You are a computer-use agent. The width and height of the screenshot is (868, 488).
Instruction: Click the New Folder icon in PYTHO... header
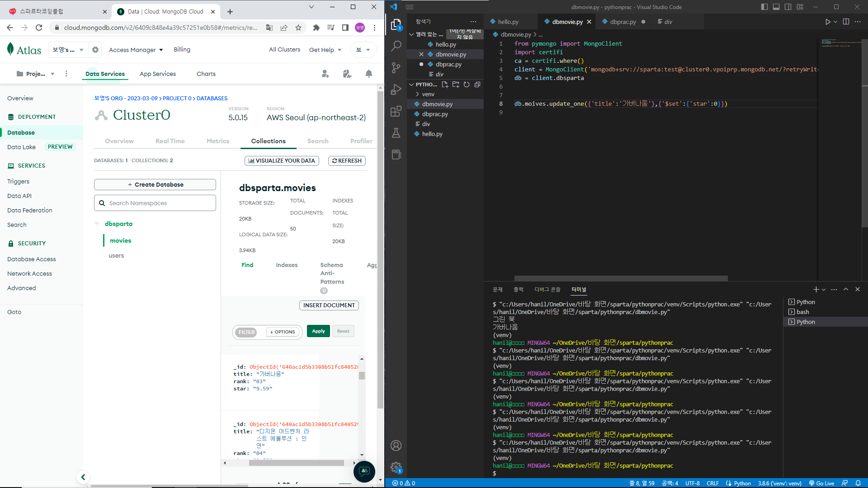(x=456, y=84)
